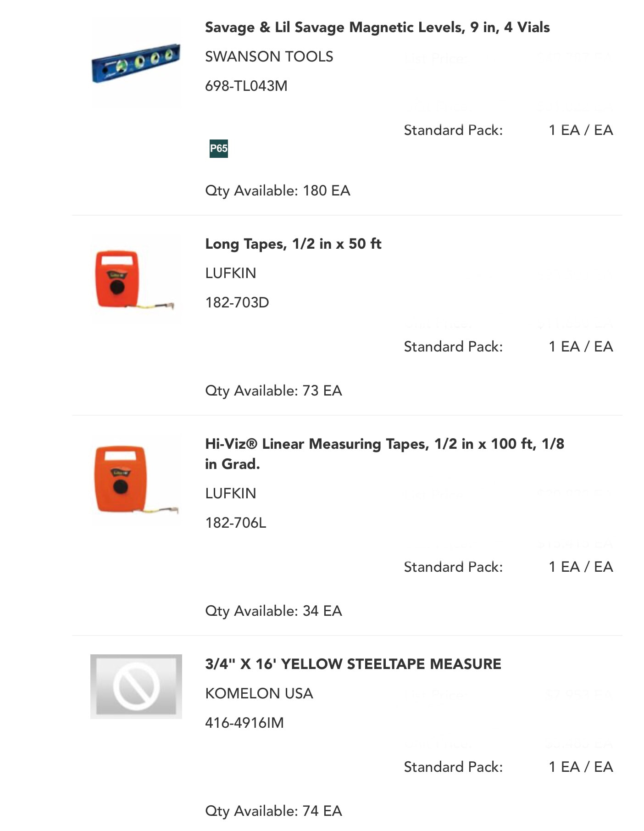Click the no-image placeholder icon for Komelon tape
This screenshot has height=831, width=644.
point(136,686)
